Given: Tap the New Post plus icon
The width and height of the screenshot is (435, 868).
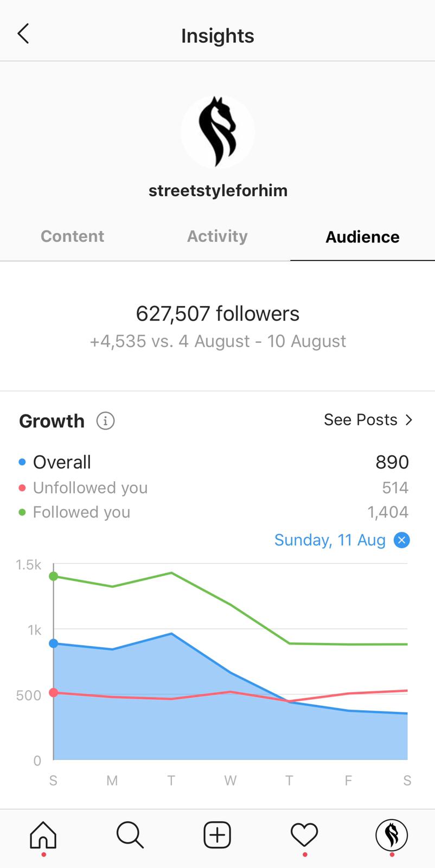Looking at the screenshot, I should tap(217, 834).
